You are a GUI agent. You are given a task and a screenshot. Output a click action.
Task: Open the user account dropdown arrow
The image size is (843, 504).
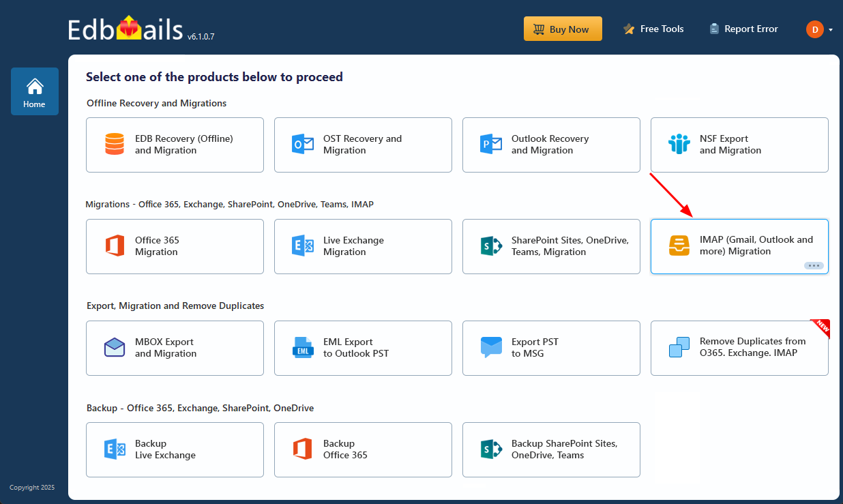[x=829, y=29]
